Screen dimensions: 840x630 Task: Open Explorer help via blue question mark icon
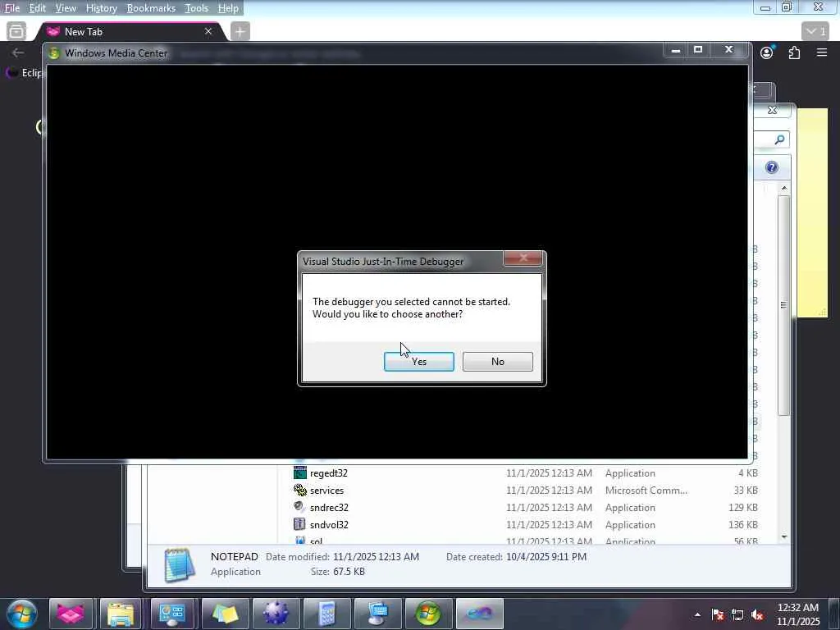(771, 167)
